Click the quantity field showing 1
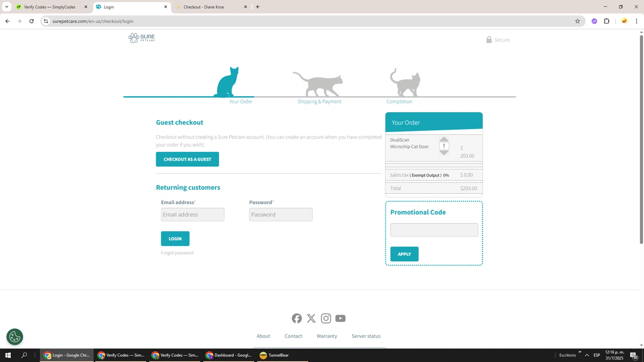644x362 pixels. 444,146
